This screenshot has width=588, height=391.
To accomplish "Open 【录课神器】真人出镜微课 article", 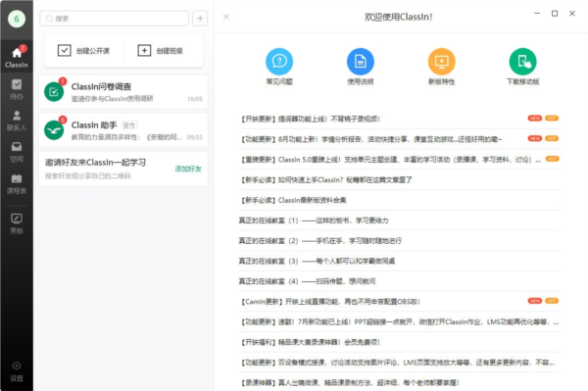I will 399,382.
